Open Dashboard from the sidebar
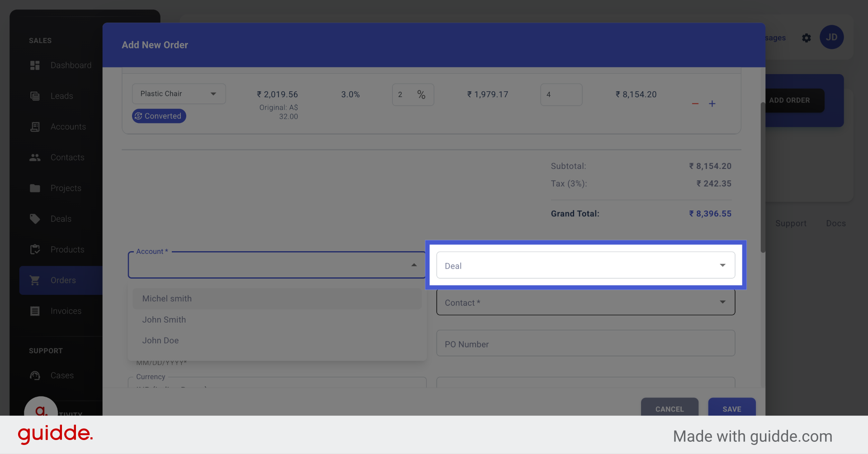This screenshot has width=868, height=454. coord(71,66)
